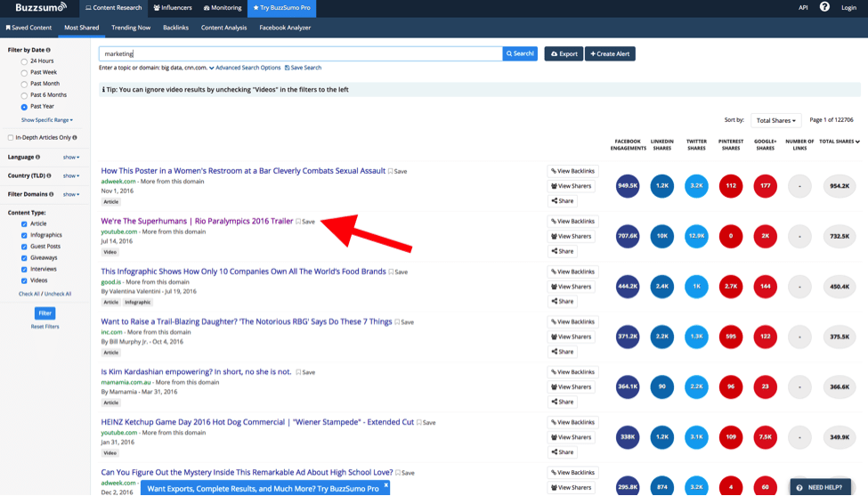868x496 pixels.
Task: Click info icon beside In-Depth Articles Only
Action: [75, 137]
